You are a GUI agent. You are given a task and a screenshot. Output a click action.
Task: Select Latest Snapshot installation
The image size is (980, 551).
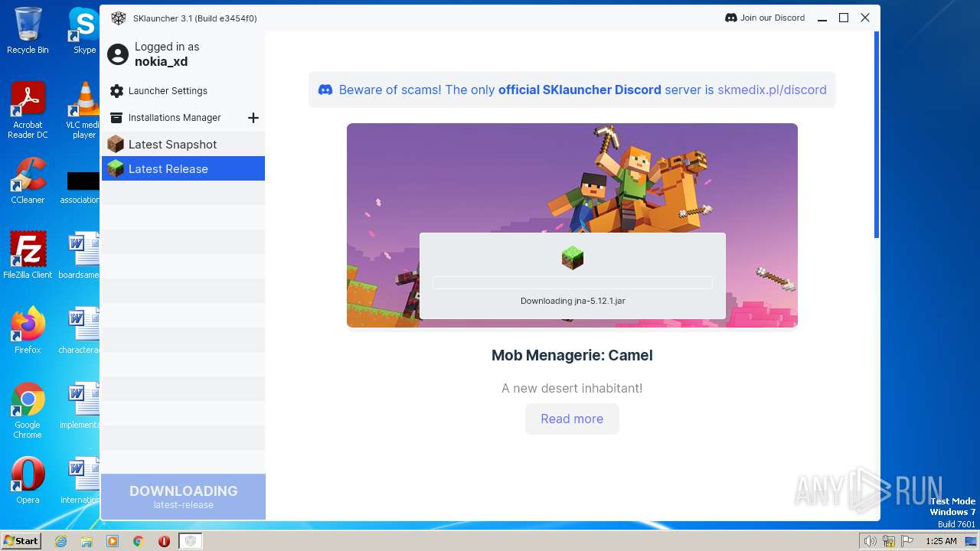[183, 144]
